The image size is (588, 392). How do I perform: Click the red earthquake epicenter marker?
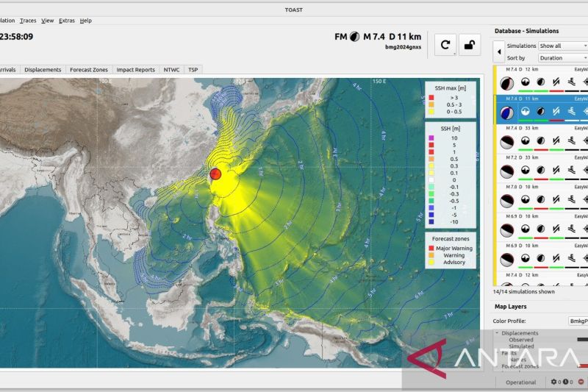point(215,174)
